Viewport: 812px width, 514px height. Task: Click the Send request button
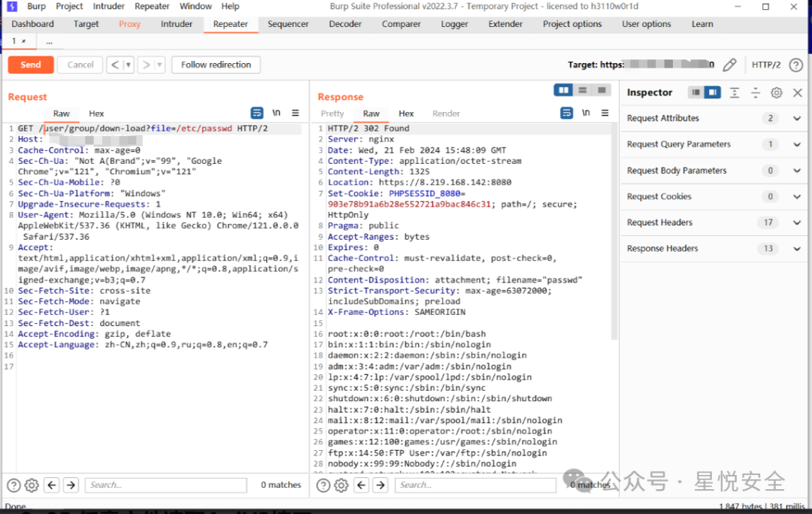pos(31,65)
